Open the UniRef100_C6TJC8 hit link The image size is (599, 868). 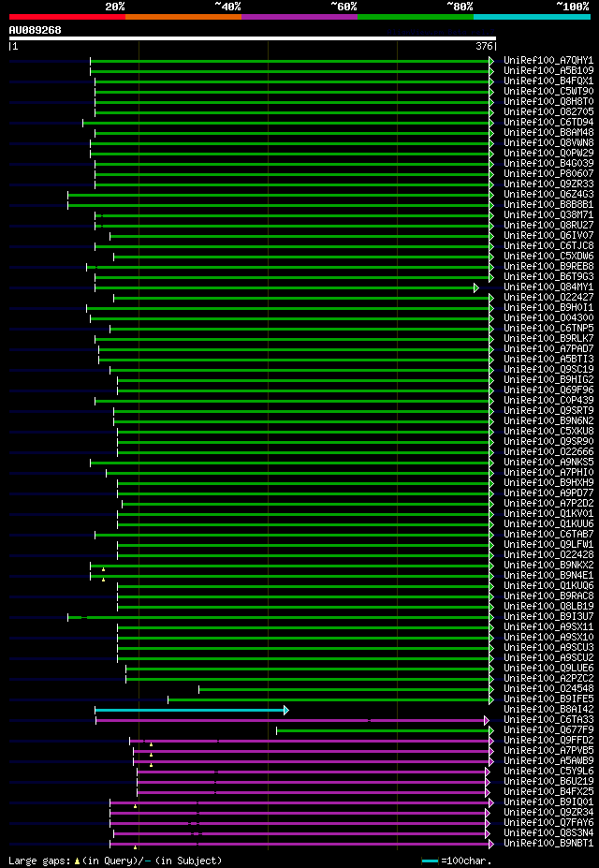548,246
